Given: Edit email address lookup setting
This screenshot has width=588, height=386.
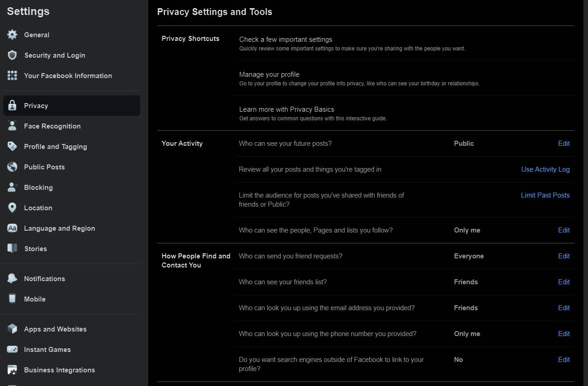Looking at the screenshot, I should click(x=563, y=307).
